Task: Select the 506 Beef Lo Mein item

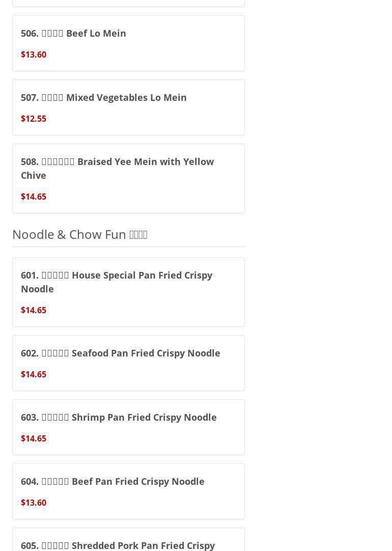Action: point(73,33)
